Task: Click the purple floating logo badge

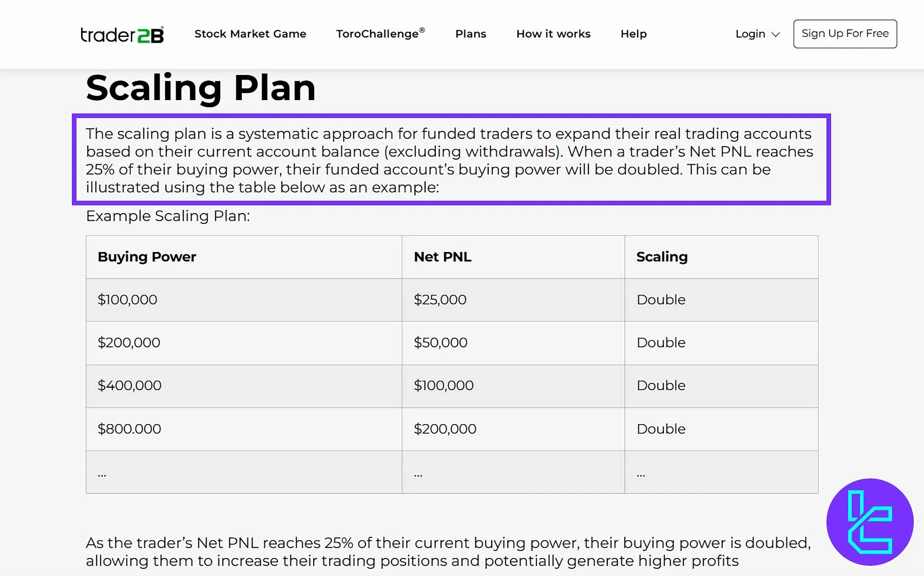Action: 870,522
